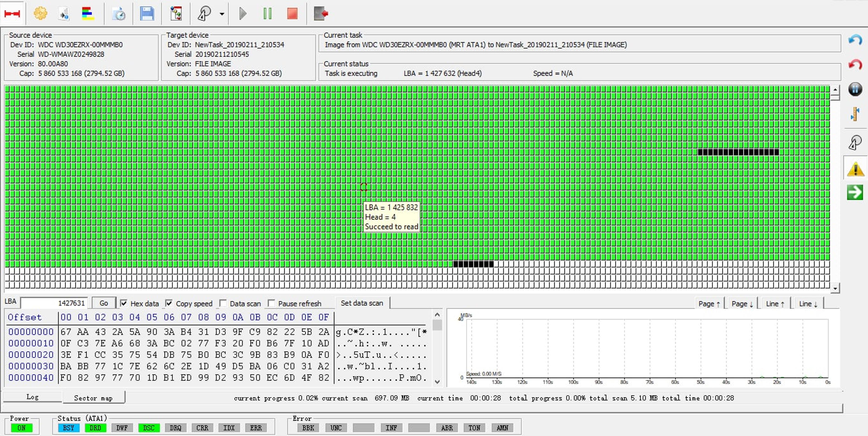The image size is (868, 436).
Task: Click the INF error indicator
Action: click(391, 428)
